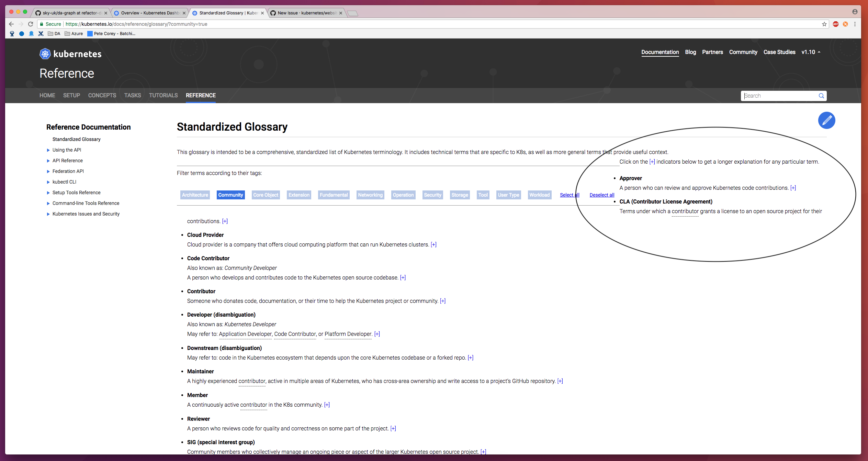Click the Kubernetes logo in header

[x=45, y=54]
